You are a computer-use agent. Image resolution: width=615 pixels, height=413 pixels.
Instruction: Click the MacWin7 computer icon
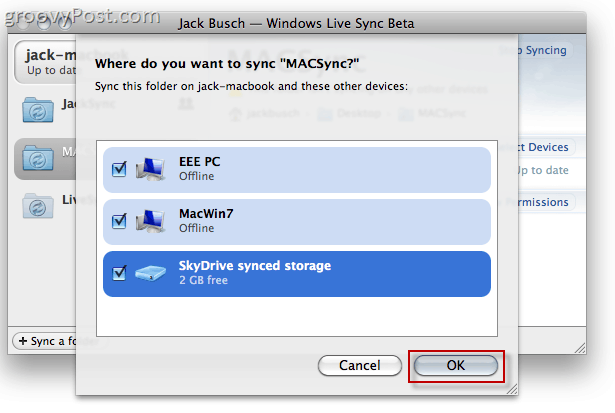coord(150,221)
